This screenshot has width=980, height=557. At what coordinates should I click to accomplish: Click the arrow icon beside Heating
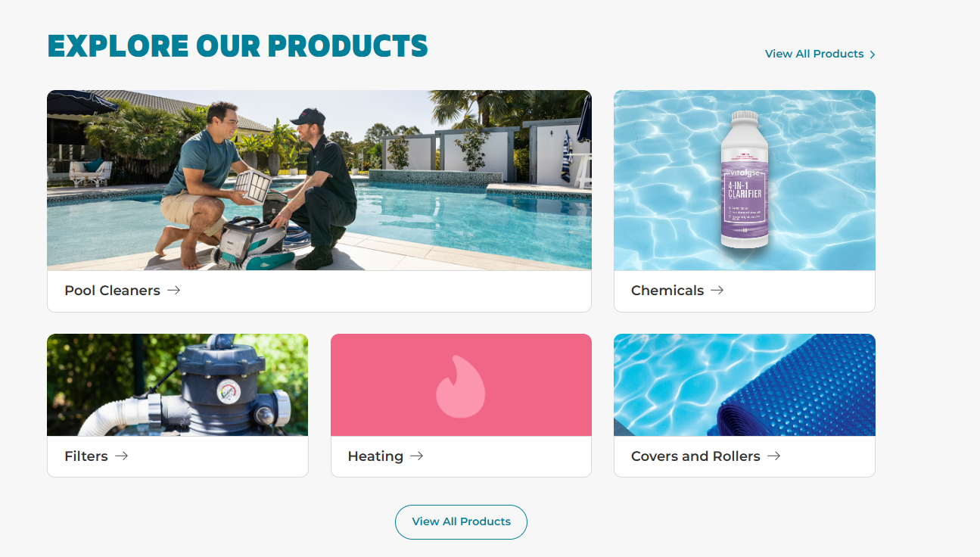[416, 456]
